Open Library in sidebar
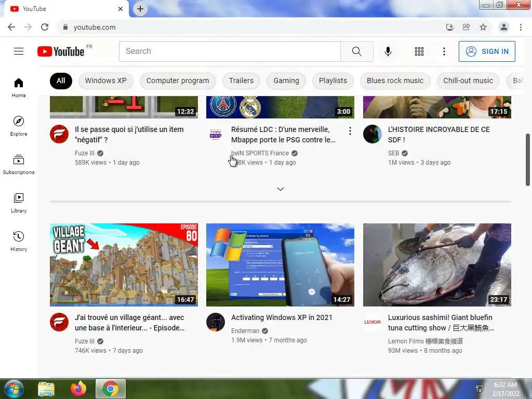Viewport: 532px width, 399px height. [x=19, y=203]
